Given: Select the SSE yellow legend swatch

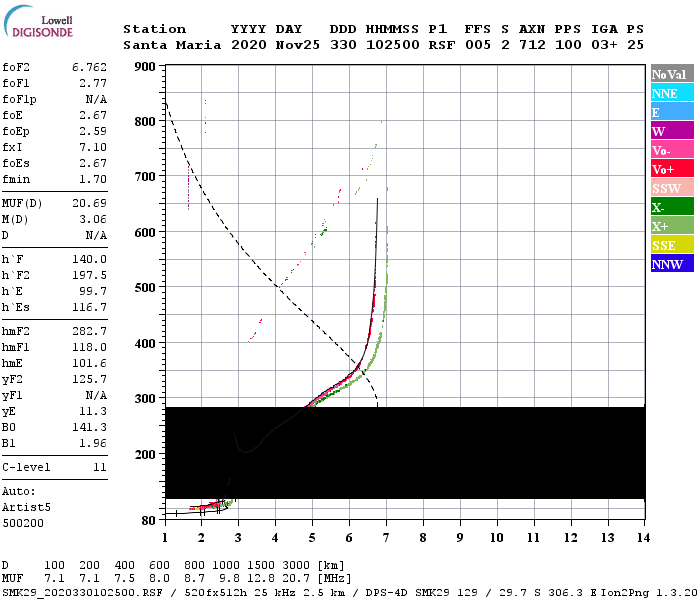Looking at the screenshot, I should 672,245.
